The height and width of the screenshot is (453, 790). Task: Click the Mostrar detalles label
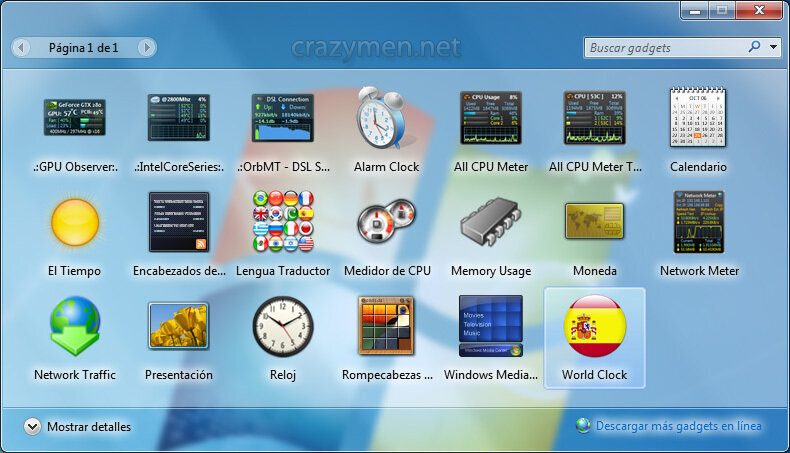point(89,427)
